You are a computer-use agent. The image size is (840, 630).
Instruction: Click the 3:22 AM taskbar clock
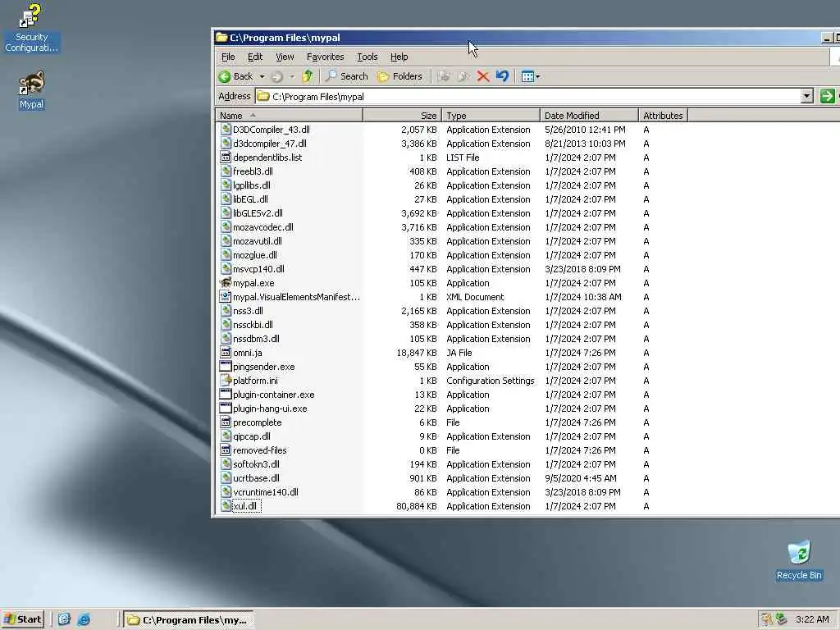click(812, 620)
